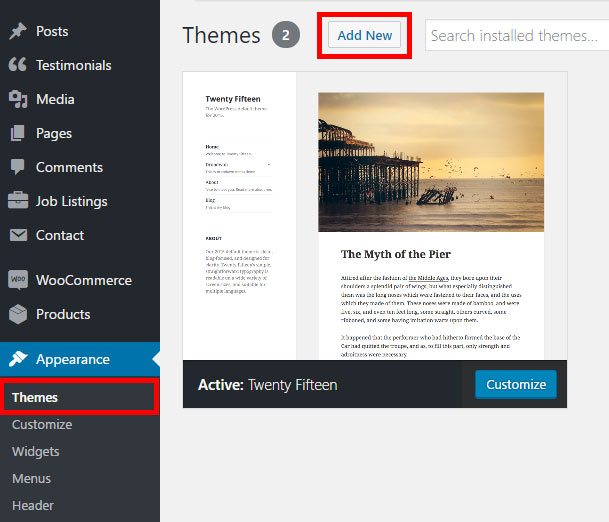Focus the Search installed themes field

pyautogui.click(x=517, y=35)
